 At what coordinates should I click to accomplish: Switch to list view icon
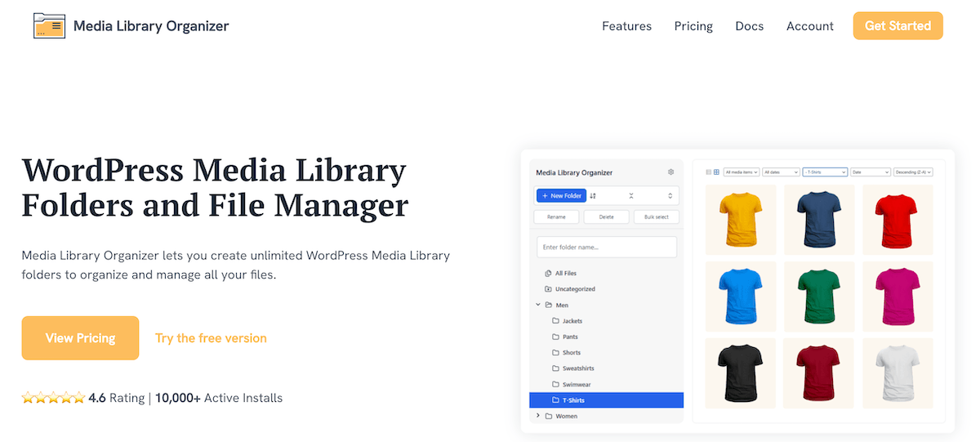[709, 172]
